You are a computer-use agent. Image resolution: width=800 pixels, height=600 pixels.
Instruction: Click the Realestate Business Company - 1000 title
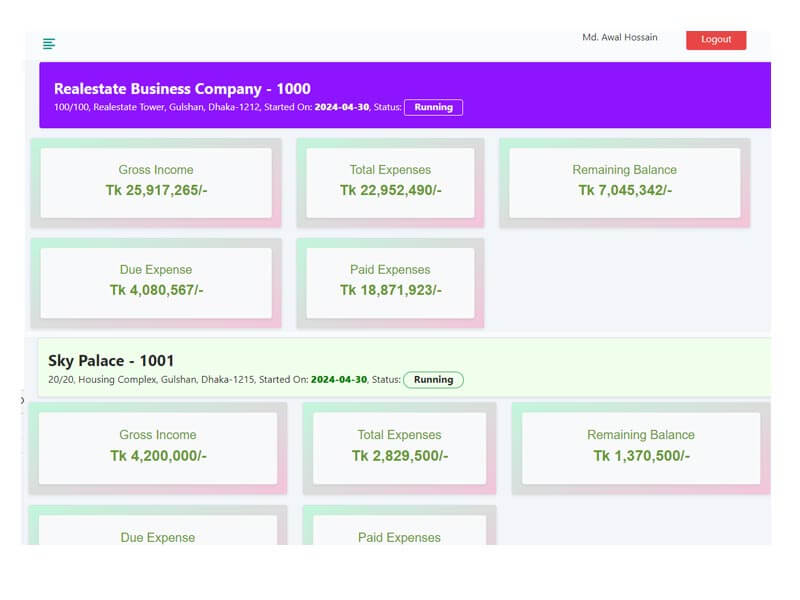coord(182,89)
